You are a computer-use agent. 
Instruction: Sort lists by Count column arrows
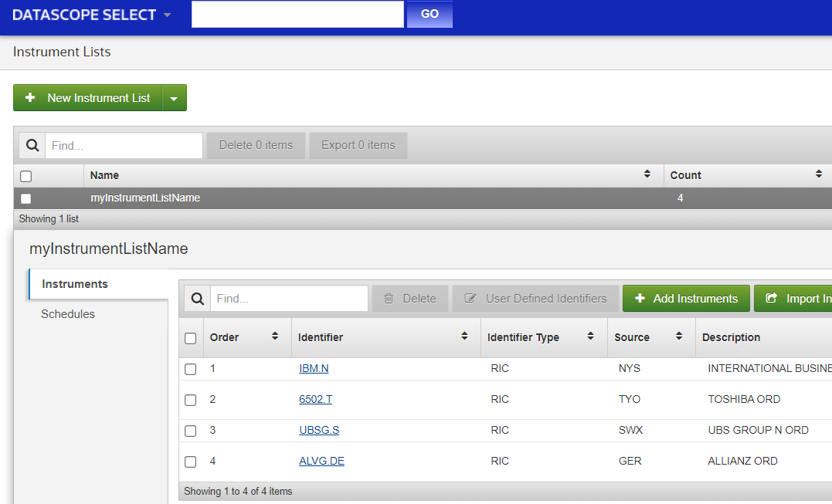coord(819,174)
